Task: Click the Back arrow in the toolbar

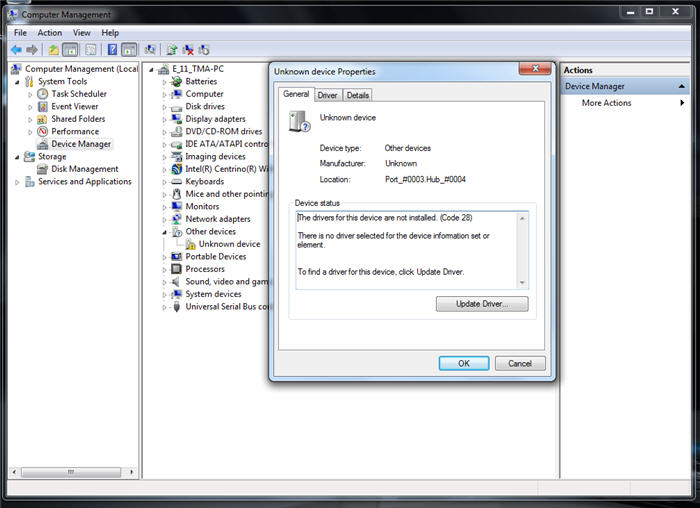Action: (17, 50)
